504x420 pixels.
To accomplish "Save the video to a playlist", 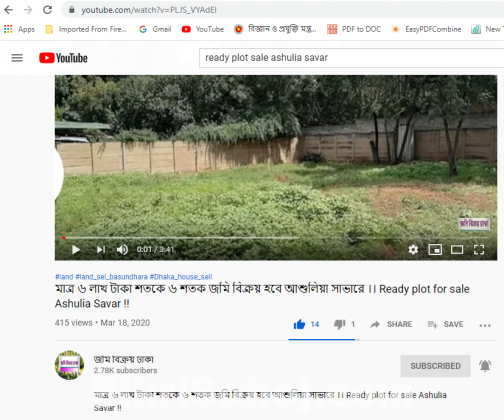I will click(x=445, y=324).
